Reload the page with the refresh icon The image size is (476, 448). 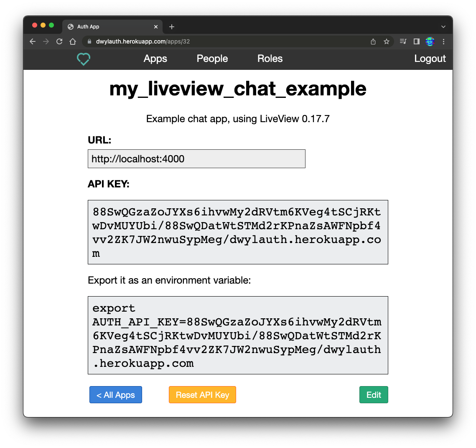pos(59,41)
